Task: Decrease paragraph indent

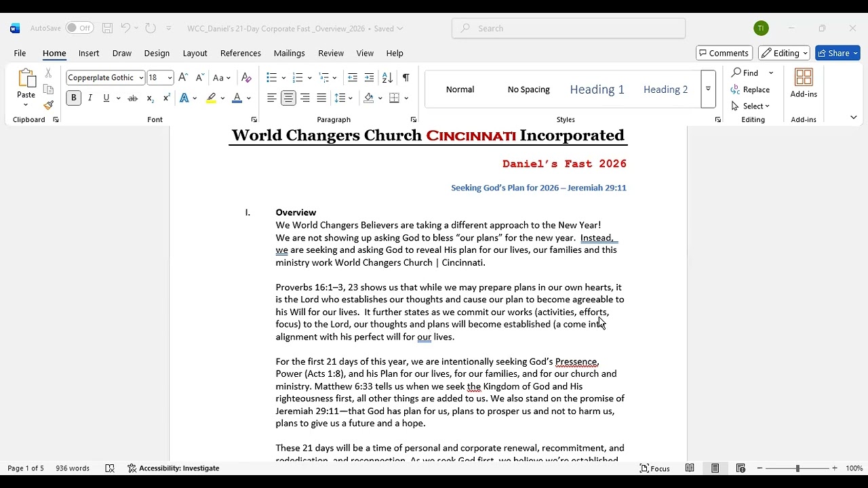Action: 353,77
